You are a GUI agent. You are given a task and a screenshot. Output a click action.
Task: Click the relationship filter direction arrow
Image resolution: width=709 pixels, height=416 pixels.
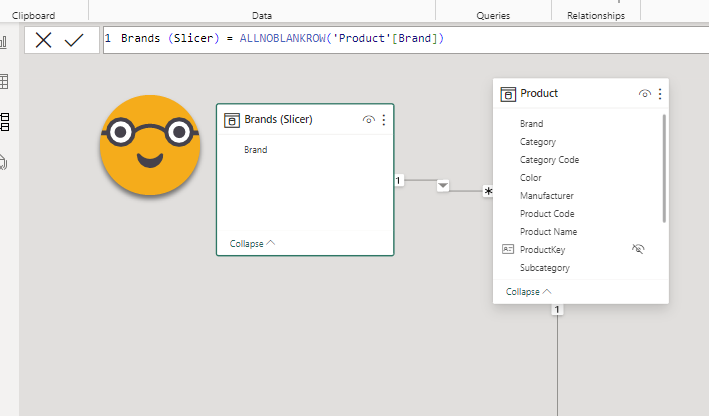click(443, 186)
